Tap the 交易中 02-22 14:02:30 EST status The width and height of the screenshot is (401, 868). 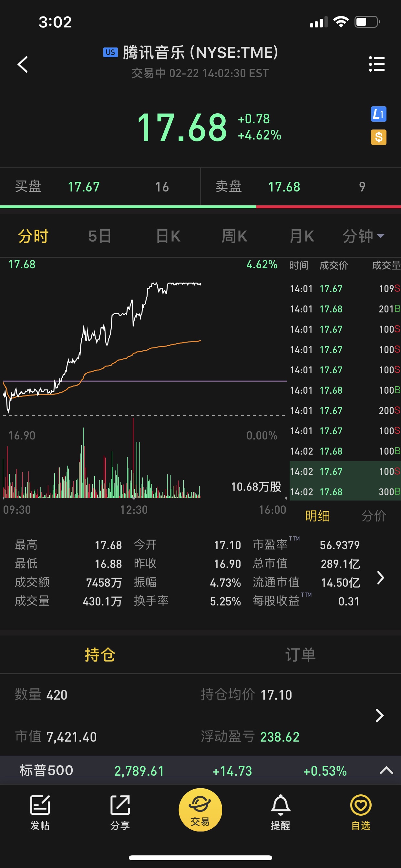(200, 73)
